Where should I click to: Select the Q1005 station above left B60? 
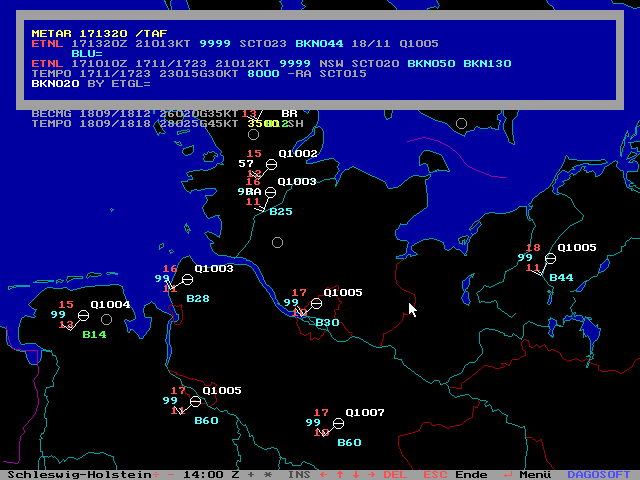coord(196,401)
